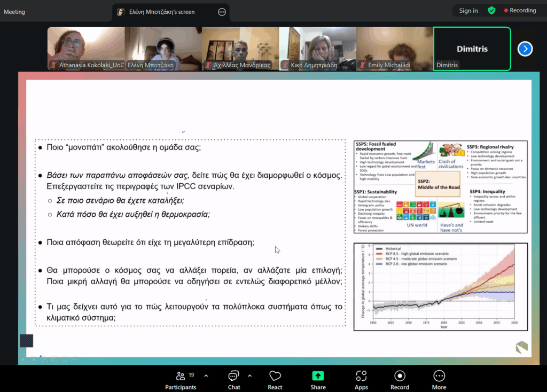The width and height of the screenshot is (547, 392).
Task: Expand the Chat chevron menu
Action: (249, 375)
